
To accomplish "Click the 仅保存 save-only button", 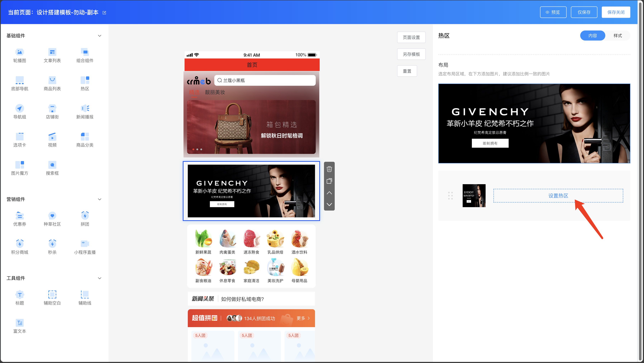I will [x=584, y=12].
